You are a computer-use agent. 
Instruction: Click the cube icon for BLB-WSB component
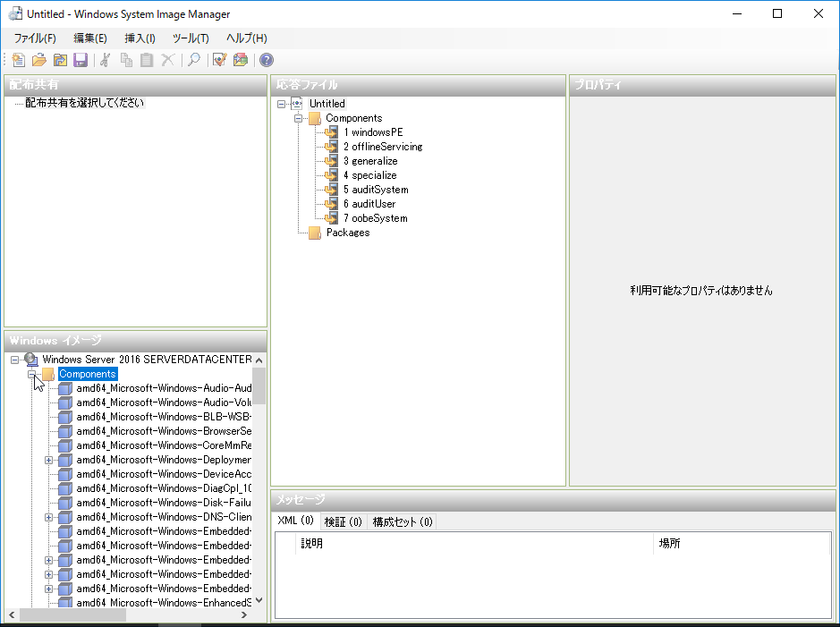click(65, 417)
